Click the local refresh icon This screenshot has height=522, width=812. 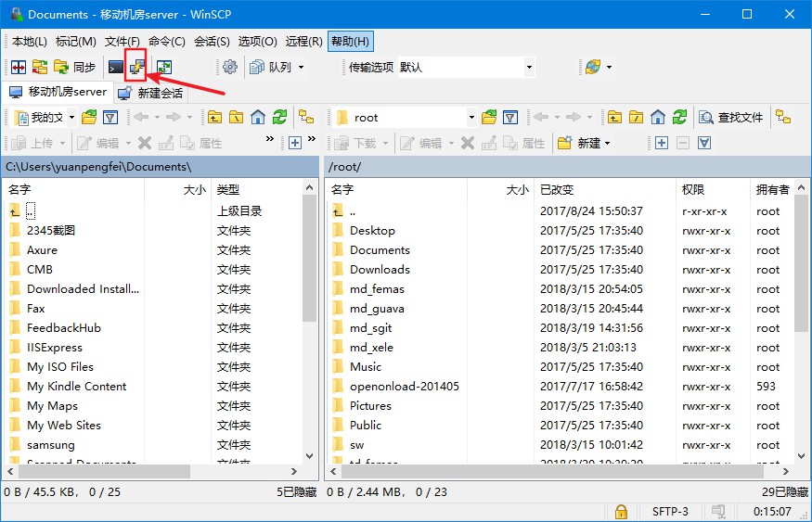(x=279, y=118)
